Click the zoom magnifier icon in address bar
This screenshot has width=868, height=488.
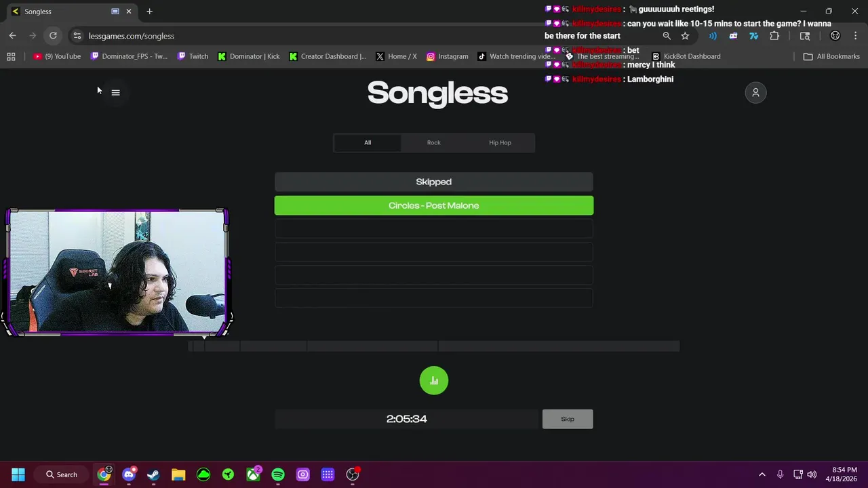667,36
